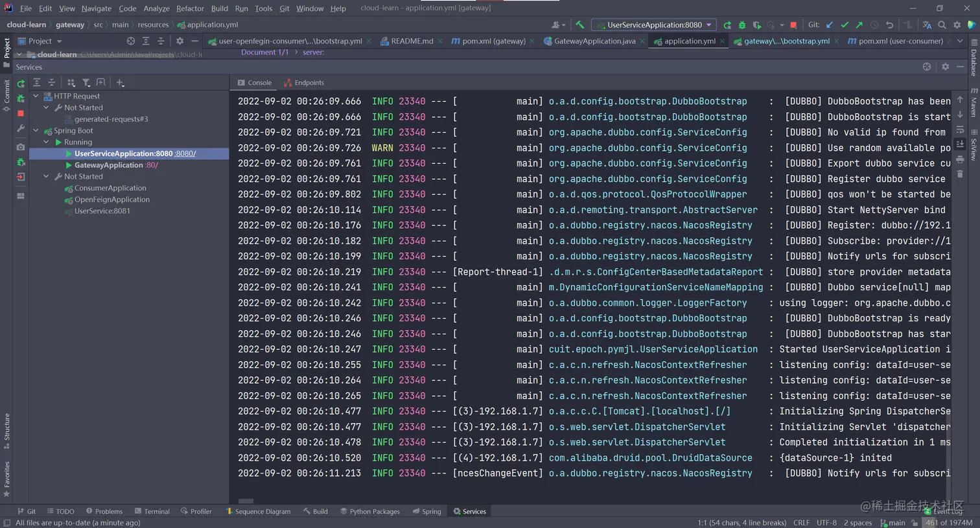Screen dimensions: 980x528
Task: Open the Maven side panel
Action: tap(974, 102)
